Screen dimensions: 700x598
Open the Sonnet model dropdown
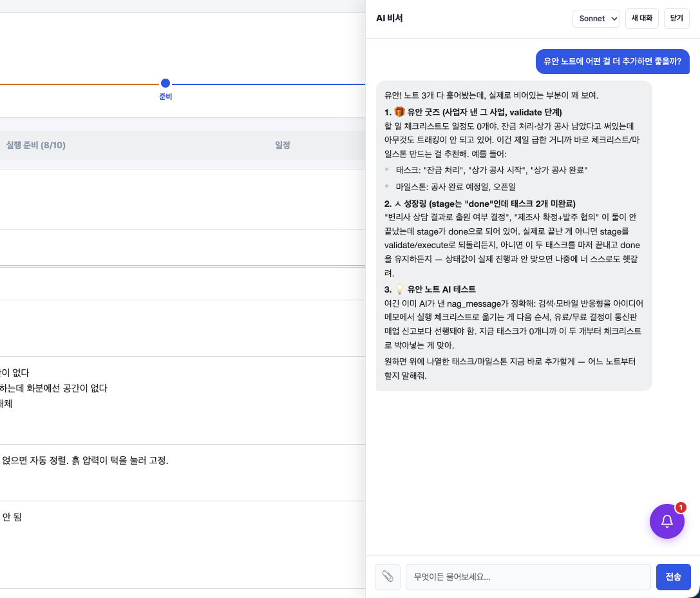click(x=596, y=19)
